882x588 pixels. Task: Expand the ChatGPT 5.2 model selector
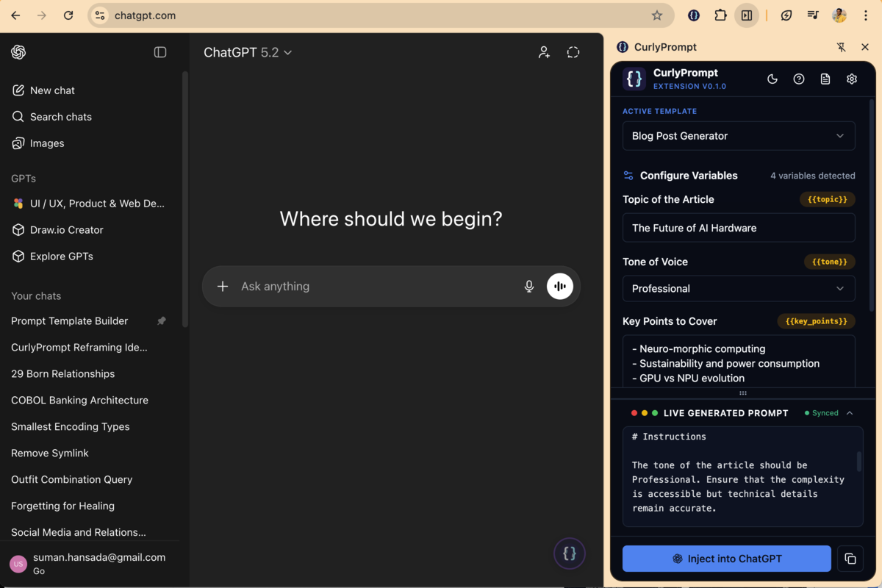click(x=248, y=52)
